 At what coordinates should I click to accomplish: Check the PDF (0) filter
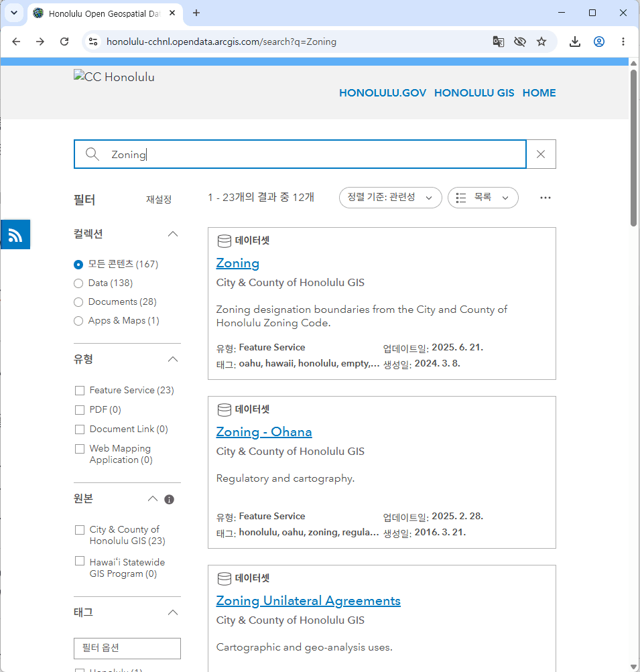pyautogui.click(x=80, y=410)
